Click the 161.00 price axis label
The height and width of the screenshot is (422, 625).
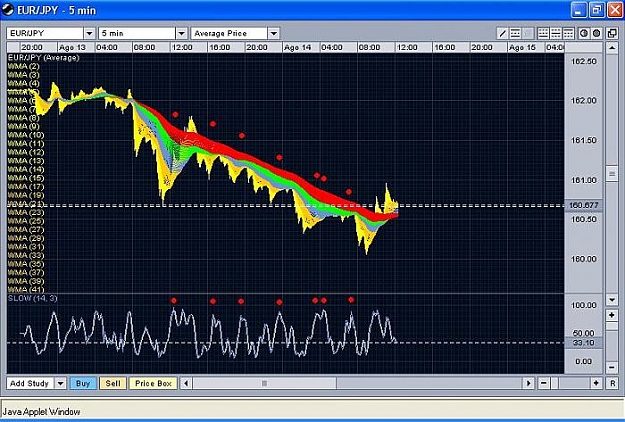click(x=584, y=180)
